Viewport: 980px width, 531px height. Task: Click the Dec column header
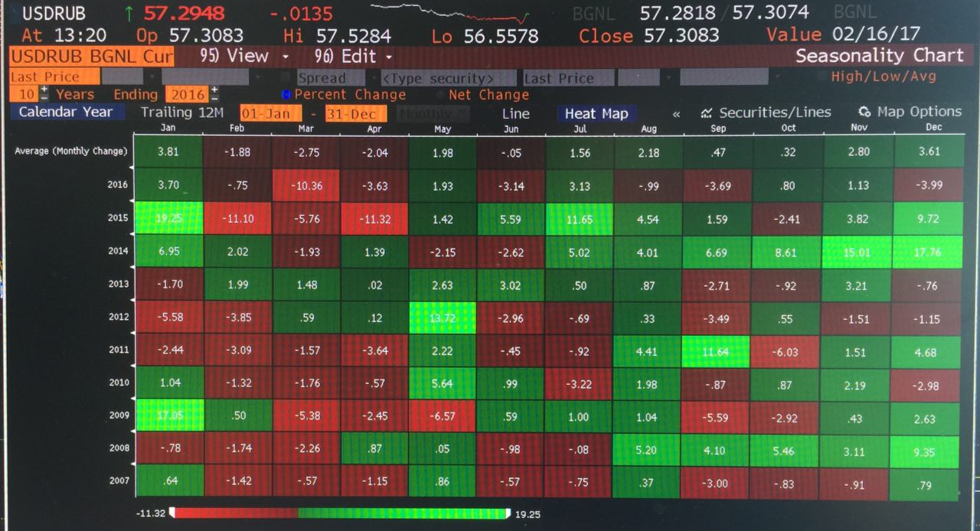(934, 127)
